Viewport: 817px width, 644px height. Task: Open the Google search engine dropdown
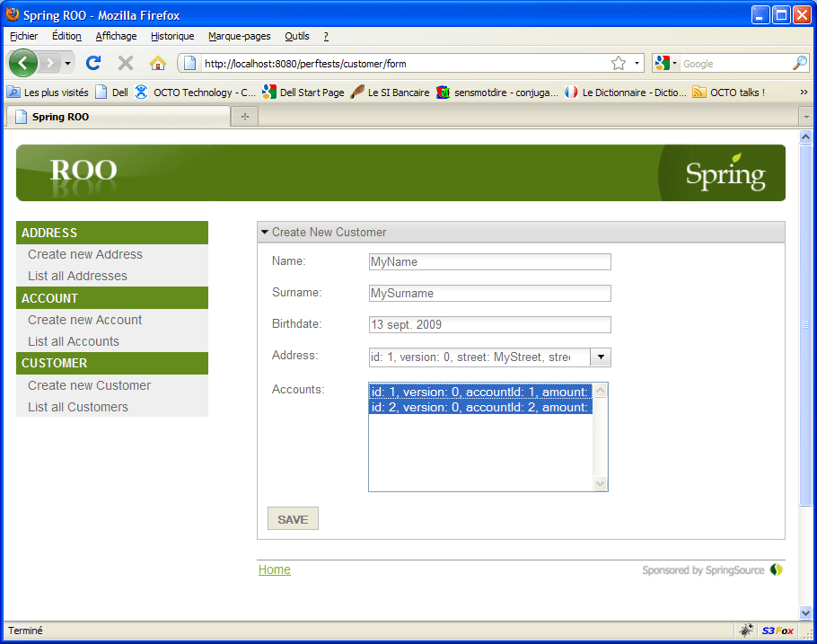[666, 63]
